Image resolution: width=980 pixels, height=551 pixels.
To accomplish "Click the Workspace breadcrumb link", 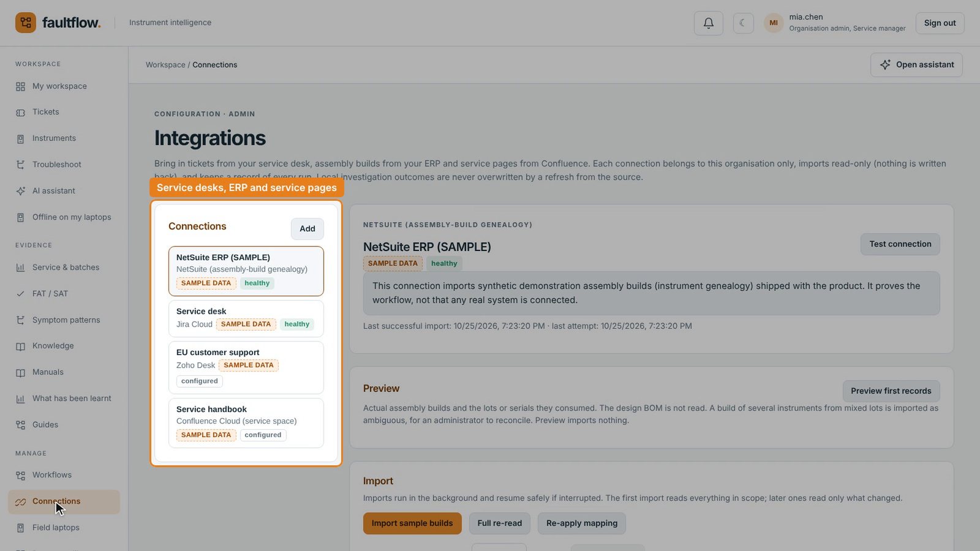I will click(165, 65).
